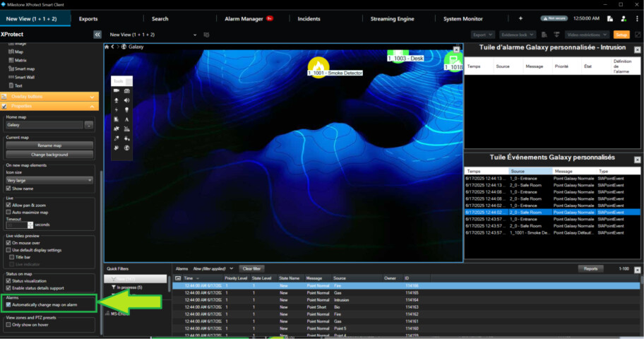
Task: Uncheck Status visualization option
Action: [8, 280]
